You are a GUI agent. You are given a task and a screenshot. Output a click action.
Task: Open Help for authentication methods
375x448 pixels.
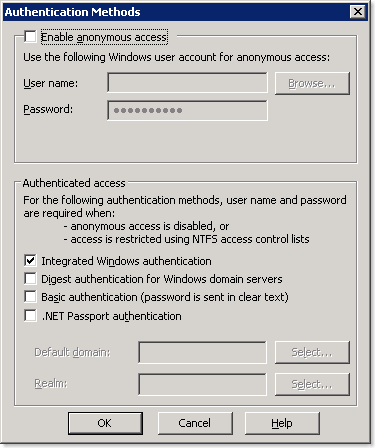click(x=282, y=423)
